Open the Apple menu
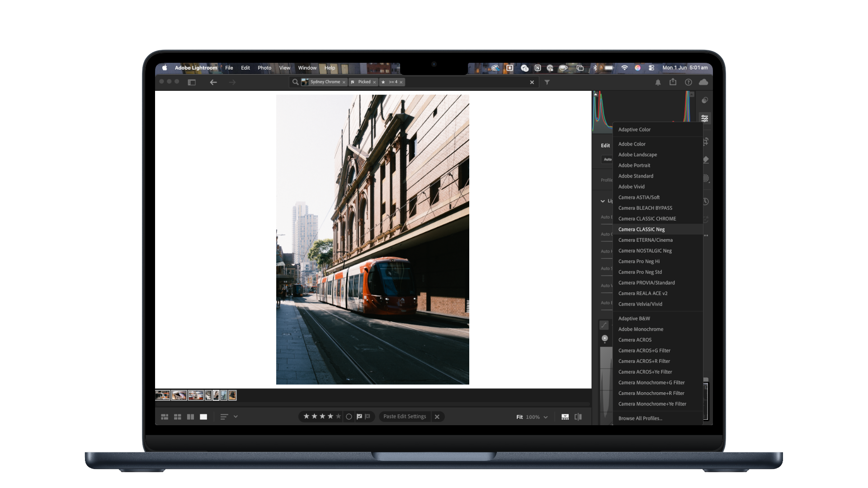Screen dimensions: 868x488 (165, 68)
